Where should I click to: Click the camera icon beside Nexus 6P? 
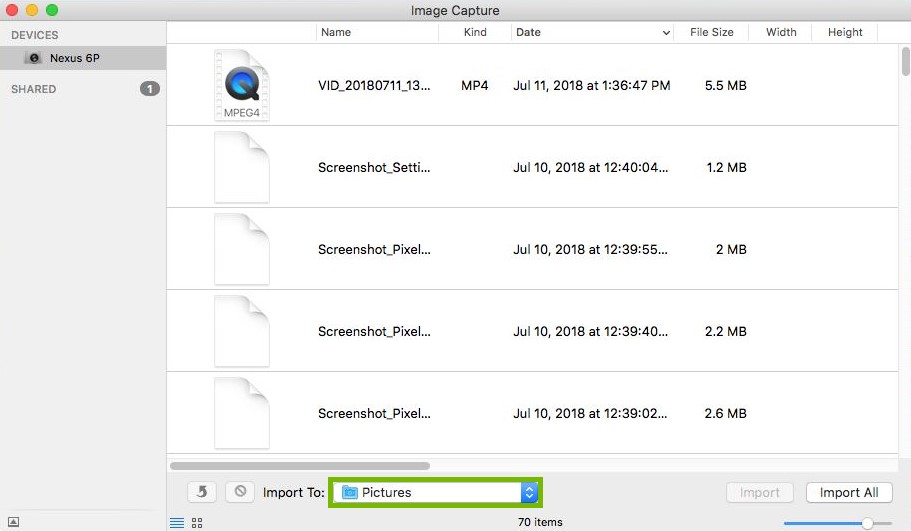coord(34,58)
